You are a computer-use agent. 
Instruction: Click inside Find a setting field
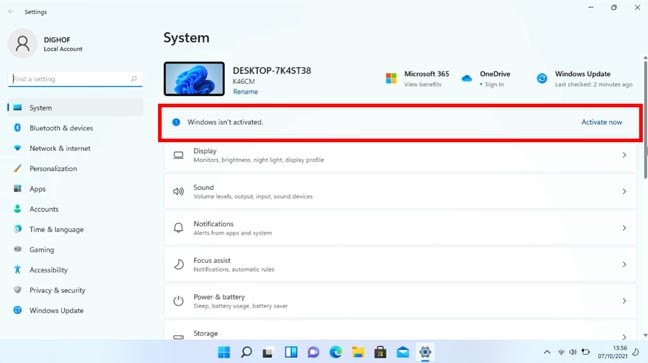pyautogui.click(x=75, y=79)
